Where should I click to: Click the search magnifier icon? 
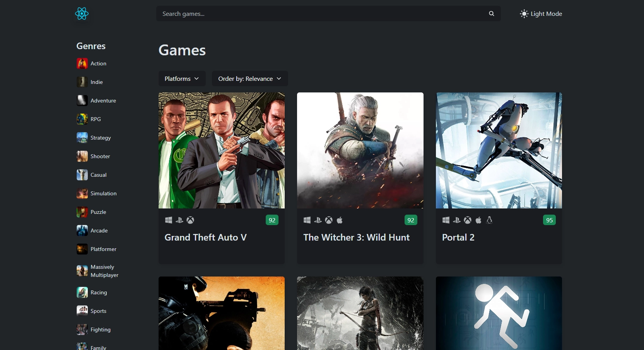coord(491,14)
